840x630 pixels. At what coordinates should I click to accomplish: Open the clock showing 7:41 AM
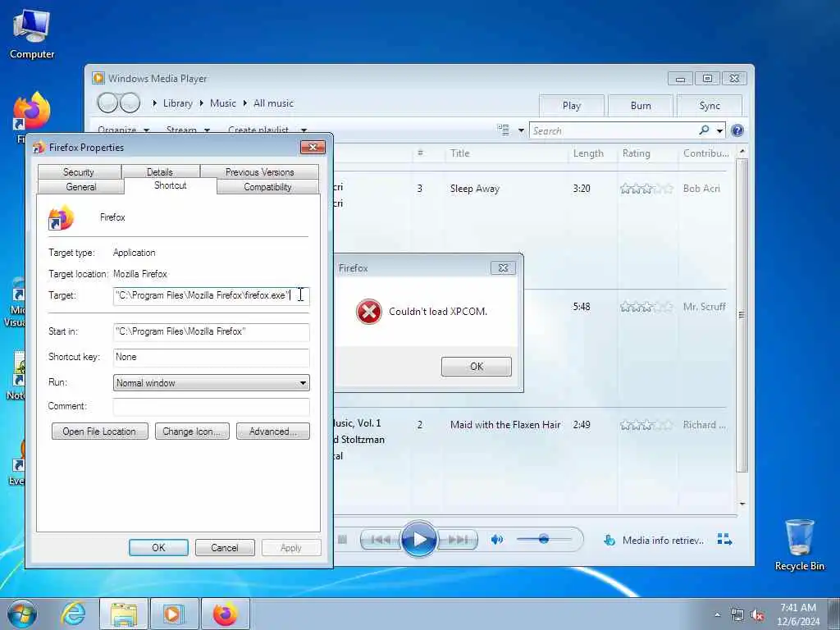pyautogui.click(x=797, y=614)
